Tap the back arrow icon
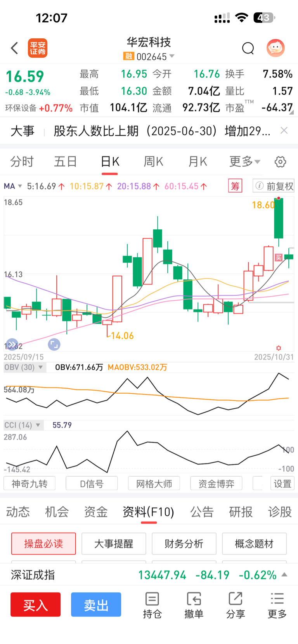Image resolution: width=298 pixels, height=644 pixels. 14,48
